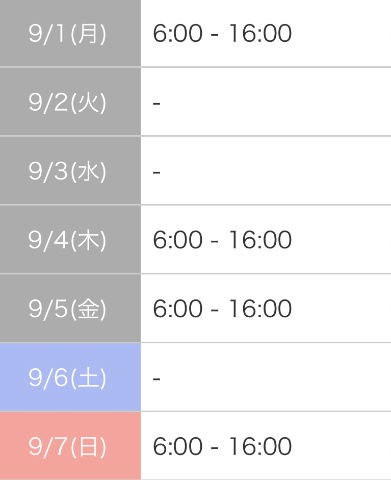Click the 6:00 - 16:00 time for 9/7

222,446
